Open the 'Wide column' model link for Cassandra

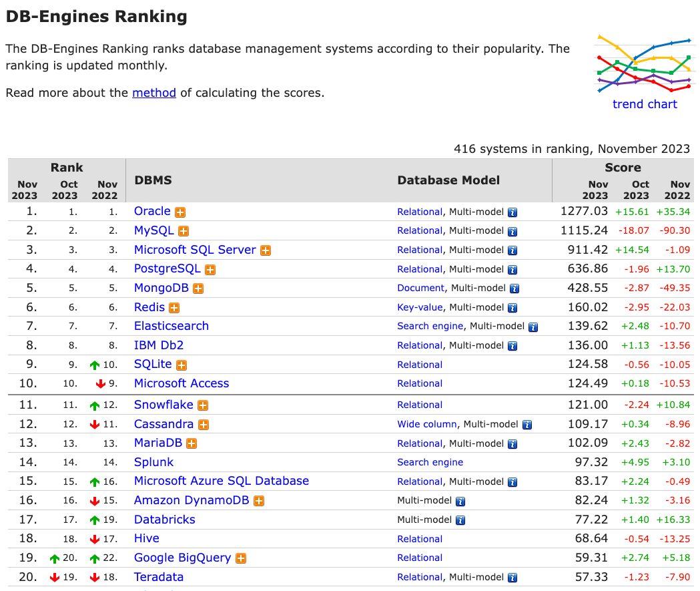point(427,425)
